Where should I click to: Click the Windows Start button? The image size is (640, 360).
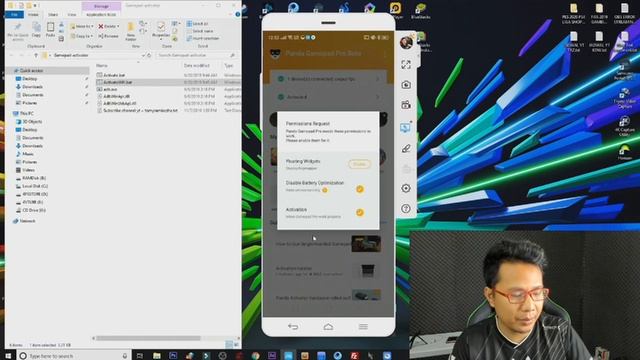[x=8, y=356]
